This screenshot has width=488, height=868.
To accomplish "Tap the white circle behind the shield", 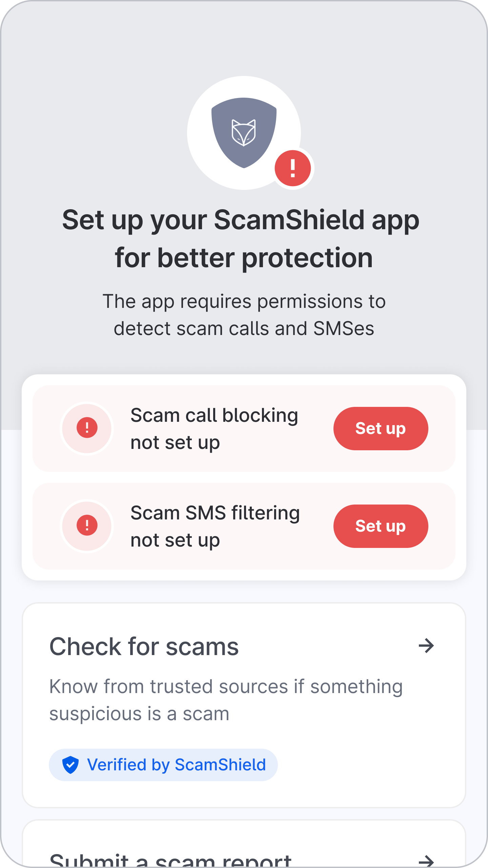I will pos(244,133).
